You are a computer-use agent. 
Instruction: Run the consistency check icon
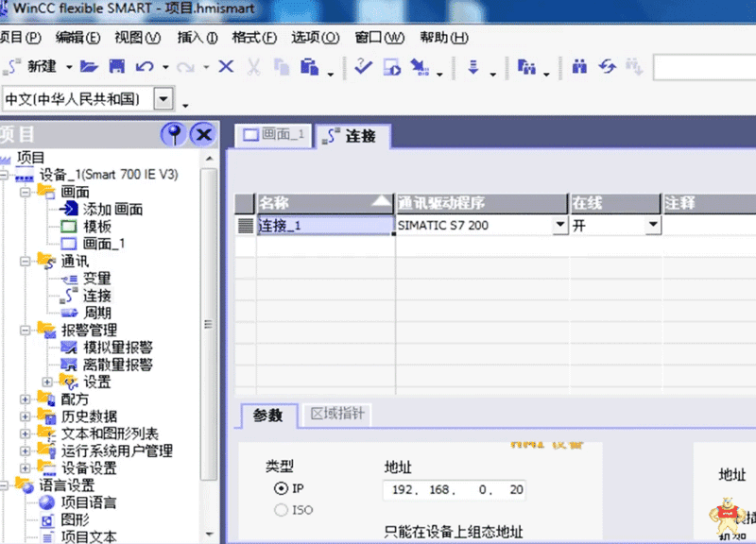click(x=363, y=66)
